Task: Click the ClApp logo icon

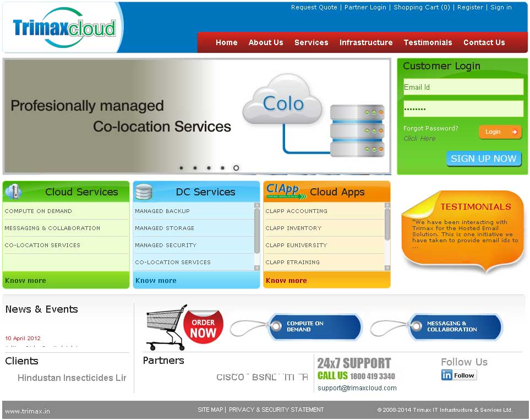Action: pyautogui.click(x=283, y=190)
